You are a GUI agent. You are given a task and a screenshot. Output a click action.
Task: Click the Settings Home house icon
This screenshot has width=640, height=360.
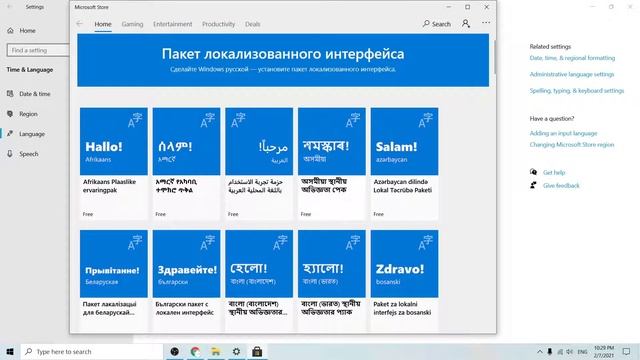[10, 31]
